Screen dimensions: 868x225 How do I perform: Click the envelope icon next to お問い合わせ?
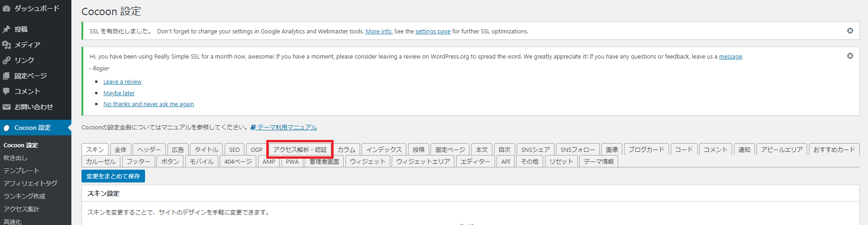tap(6, 107)
